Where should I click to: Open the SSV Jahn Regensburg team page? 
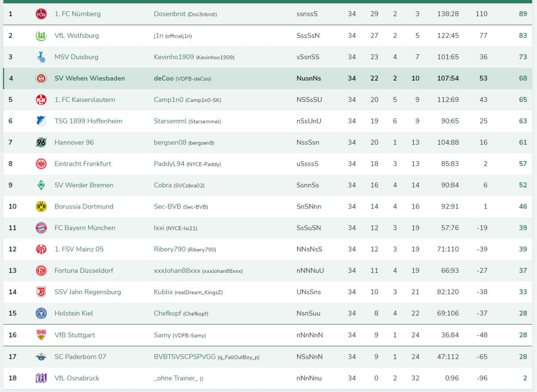(87, 292)
